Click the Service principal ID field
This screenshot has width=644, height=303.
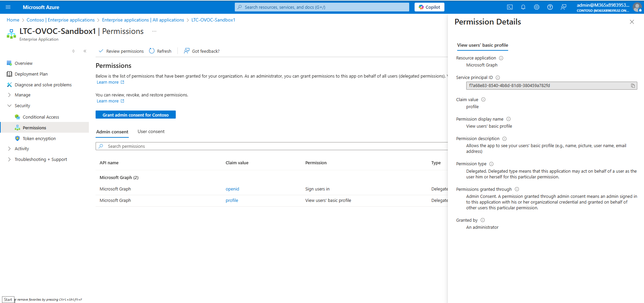click(x=551, y=86)
